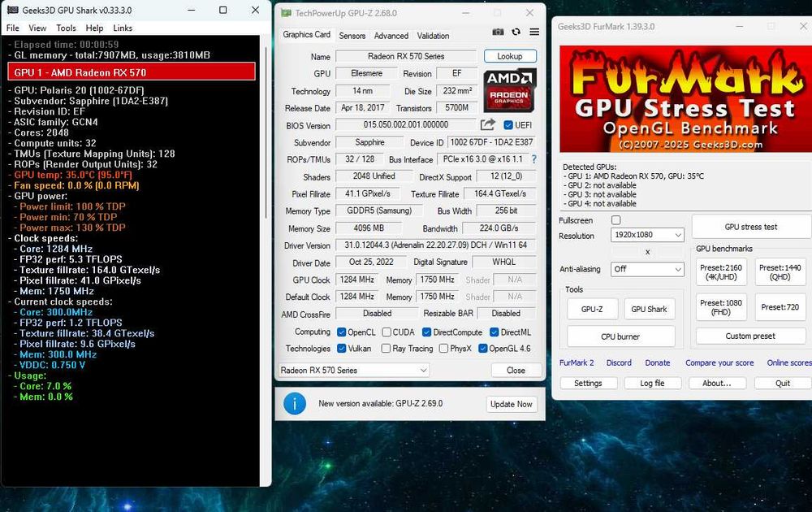Open the Online scores link
Screen dimensions: 812x512
tap(789, 362)
